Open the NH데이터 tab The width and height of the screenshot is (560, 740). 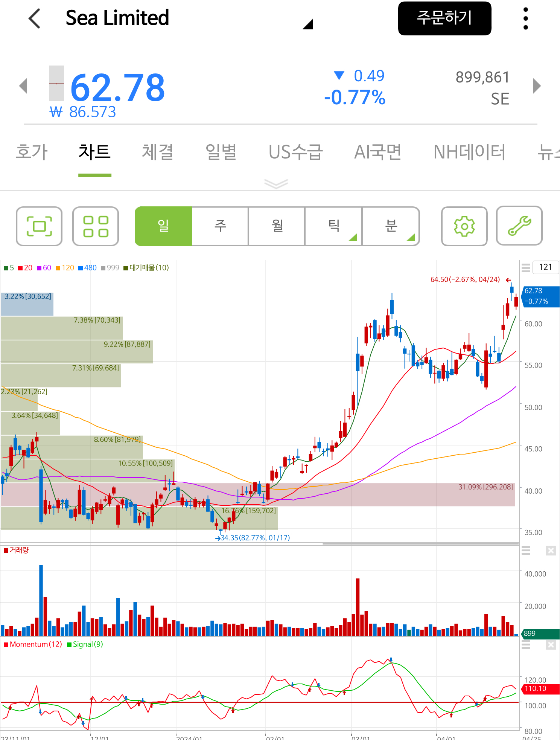coord(469,152)
